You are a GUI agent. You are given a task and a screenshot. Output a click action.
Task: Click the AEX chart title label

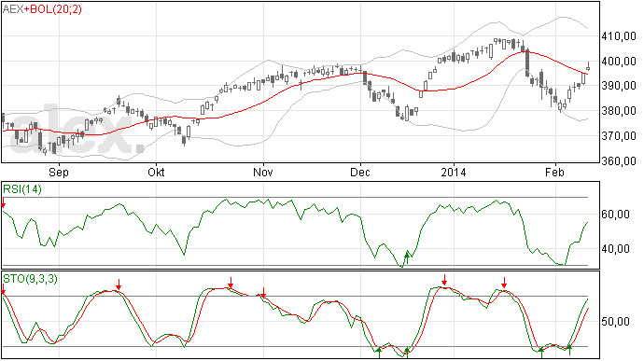pos(13,9)
